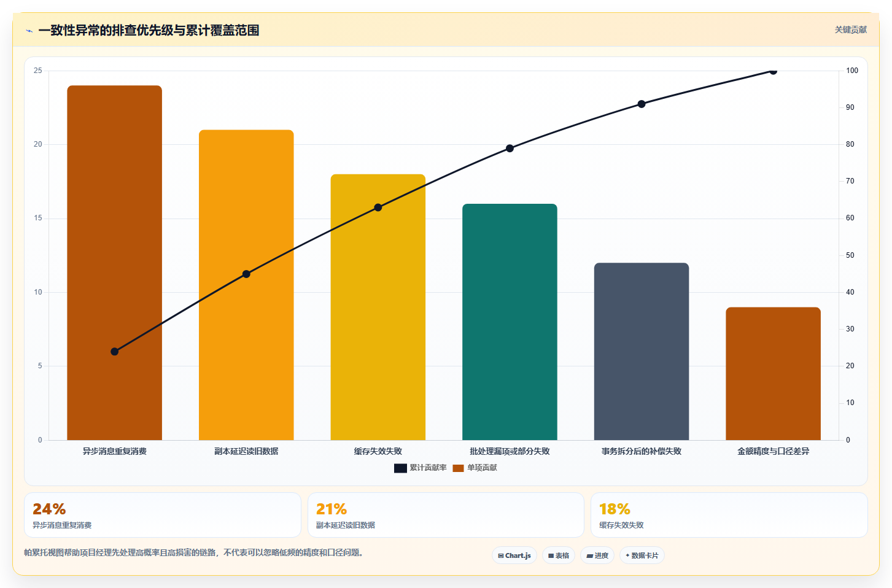Select the 表格 tag chip
Viewport: 892px width, 588px height.
tap(559, 555)
